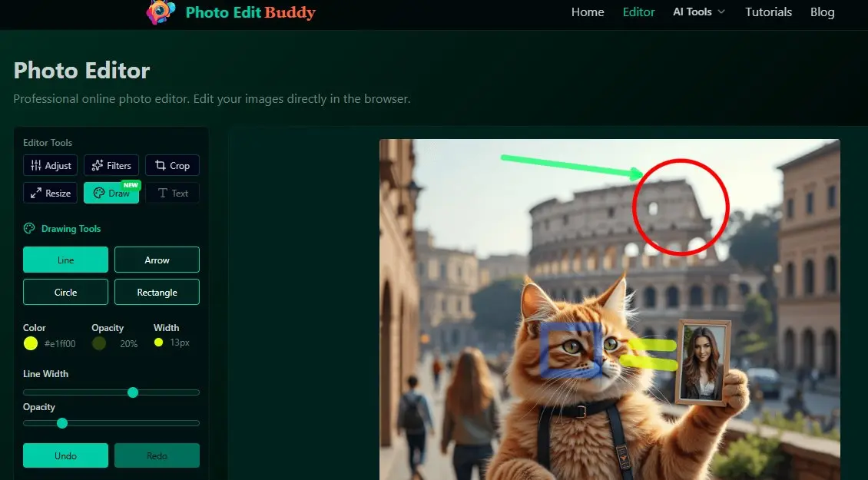Click the edited cat photo canvas
The height and width of the screenshot is (480, 868).
click(607, 307)
